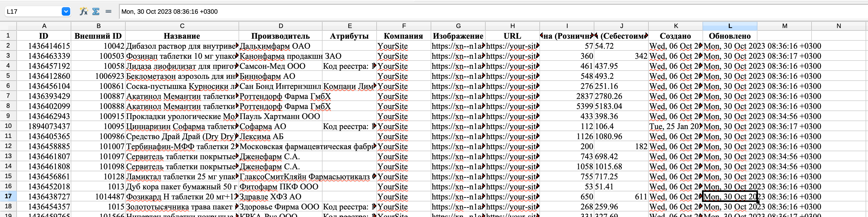Screen dimensions: 868x217
Task: Click the Sum (sigma) icon
Action: 96,11
